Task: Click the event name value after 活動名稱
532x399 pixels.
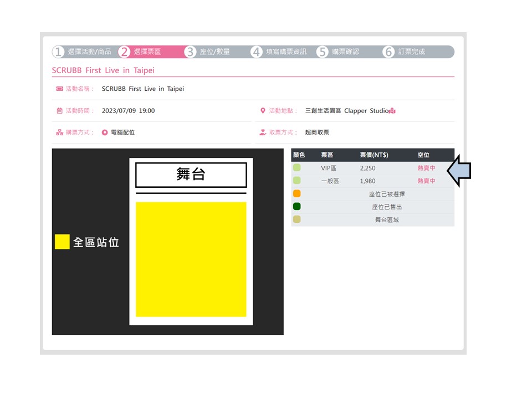Action: pos(143,89)
